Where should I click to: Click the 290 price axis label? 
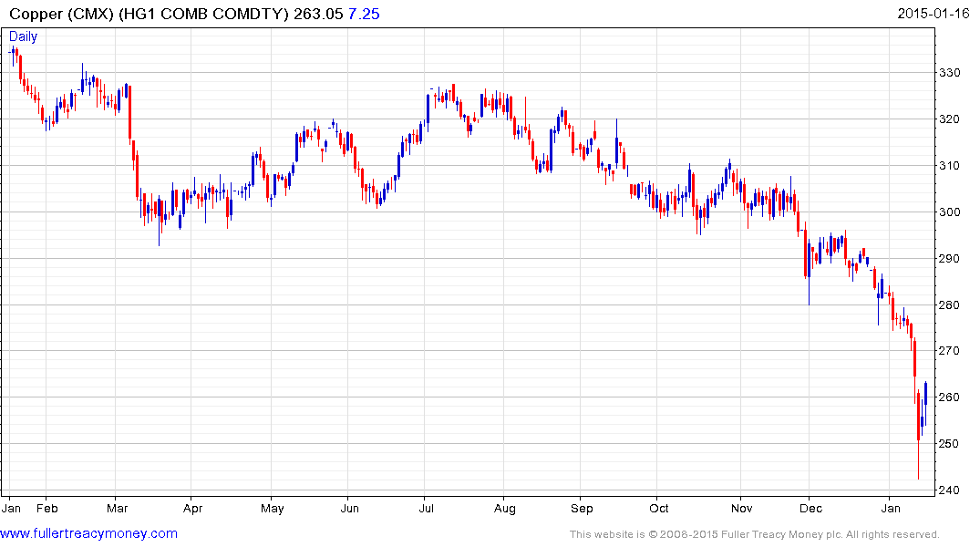(950, 258)
